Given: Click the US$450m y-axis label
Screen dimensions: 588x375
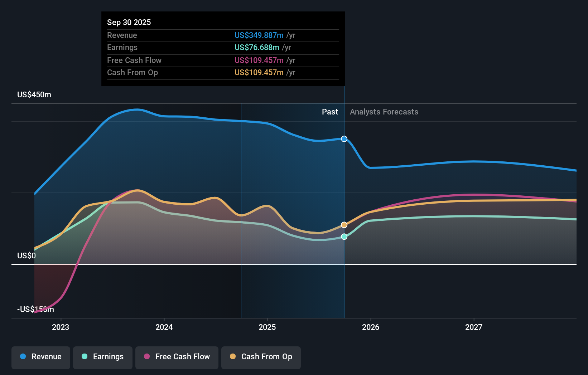Looking at the screenshot, I should pyautogui.click(x=34, y=95).
